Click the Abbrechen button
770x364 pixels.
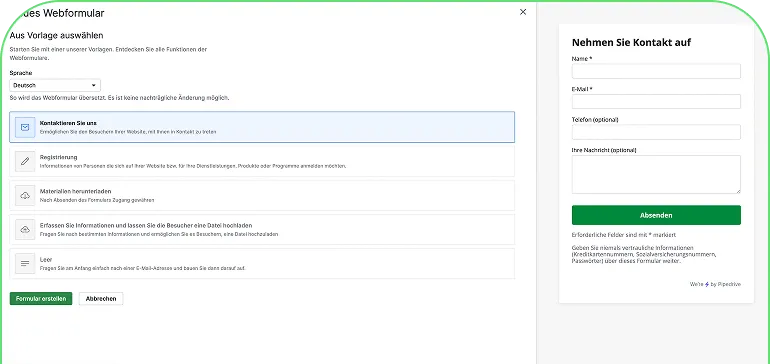tap(101, 299)
